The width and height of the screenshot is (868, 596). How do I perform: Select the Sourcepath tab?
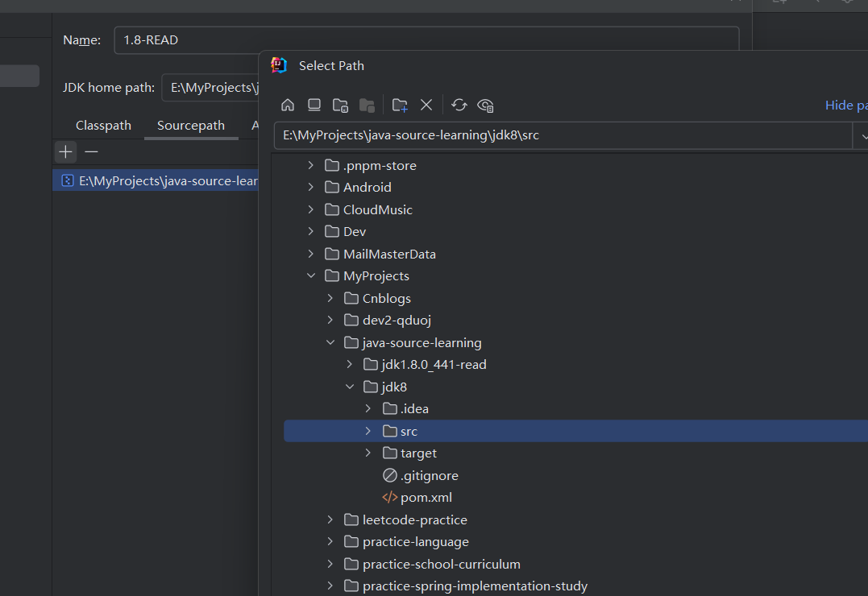pos(191,126)
